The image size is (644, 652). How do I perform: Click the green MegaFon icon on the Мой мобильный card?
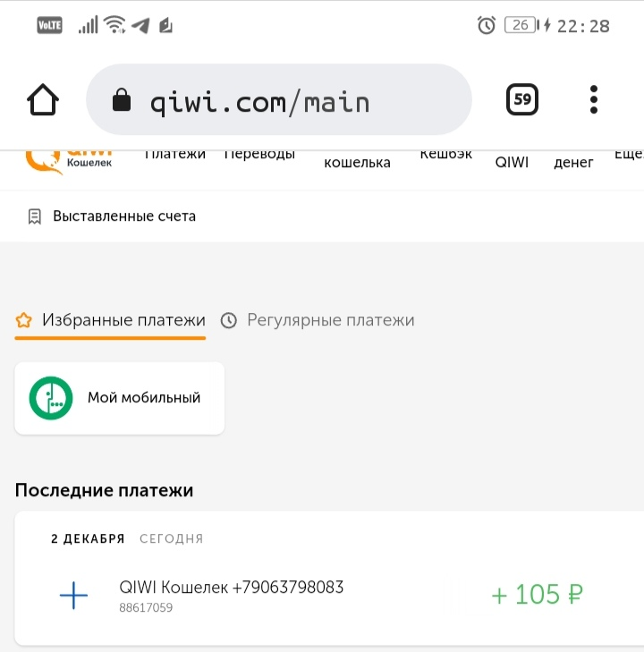51,398
